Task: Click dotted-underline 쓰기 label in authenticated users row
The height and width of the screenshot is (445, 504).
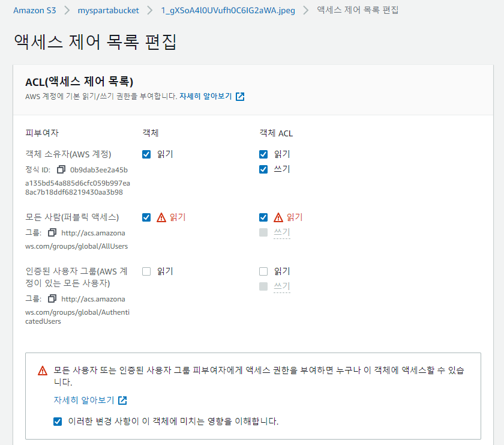Action: 282,286
